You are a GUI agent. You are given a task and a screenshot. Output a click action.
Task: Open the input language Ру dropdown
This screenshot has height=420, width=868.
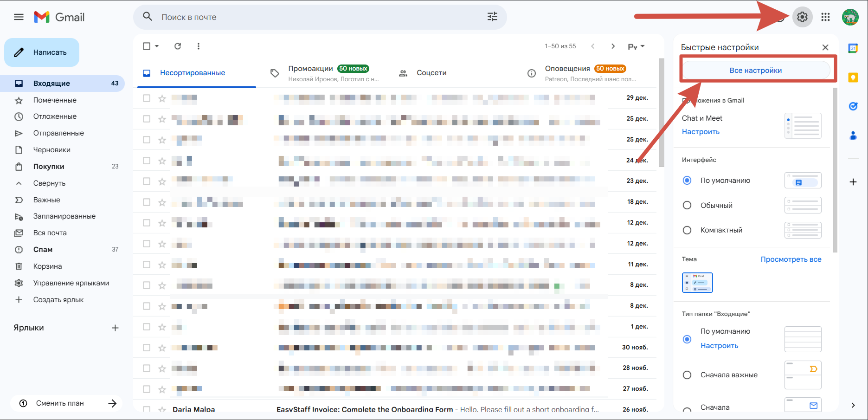tap(636, 46)
